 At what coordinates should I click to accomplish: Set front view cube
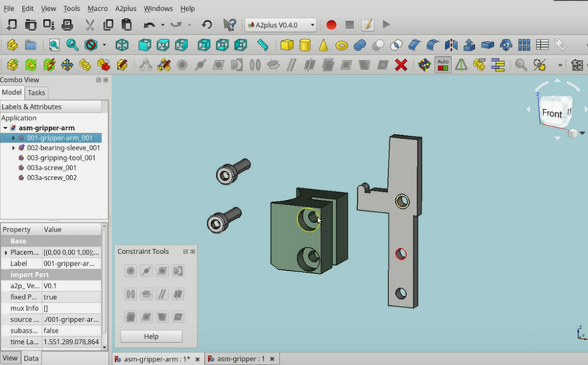coord(145,45)
